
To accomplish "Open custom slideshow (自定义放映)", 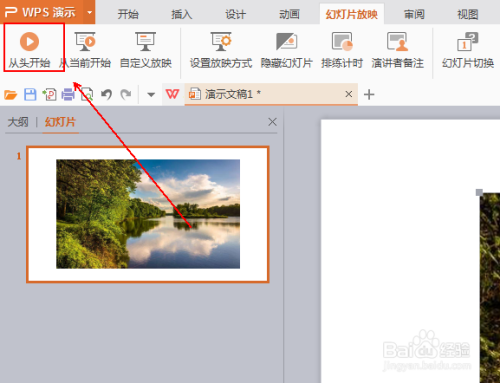I will (x=146, y=49).
